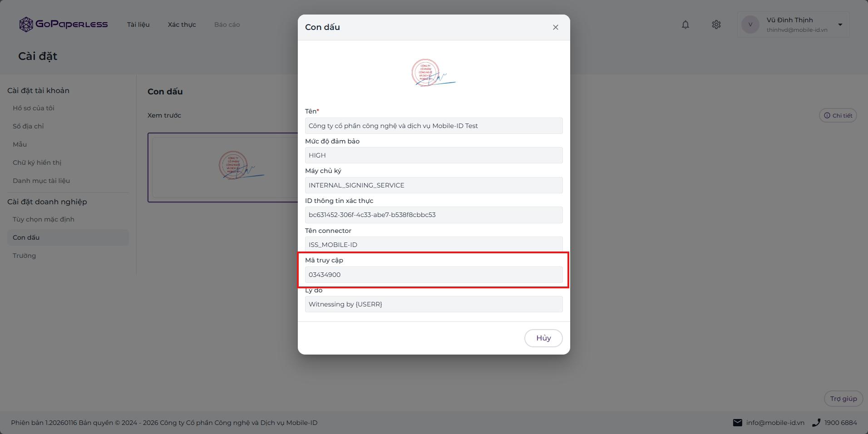Click the Lý do input field
Screen dimensions: 868x434
pyautogui.click(x=434, y=304)
